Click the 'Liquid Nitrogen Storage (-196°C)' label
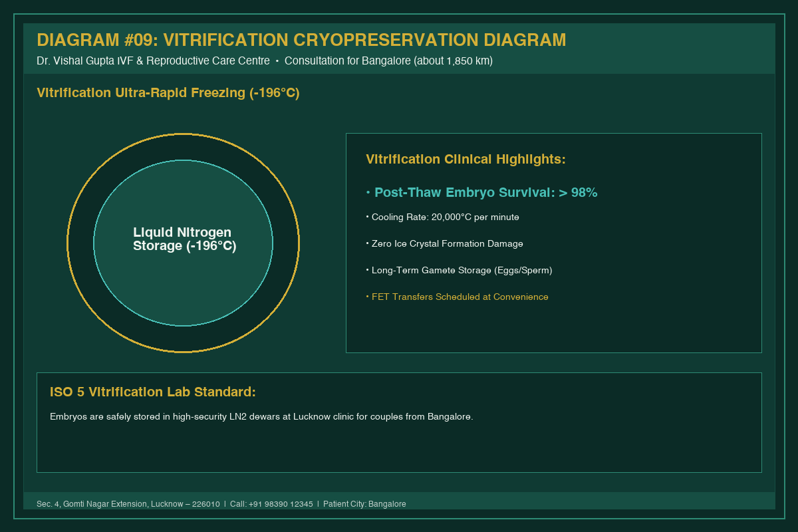Image resolution: width=798 pixels, height=532 pixels. 184,239
